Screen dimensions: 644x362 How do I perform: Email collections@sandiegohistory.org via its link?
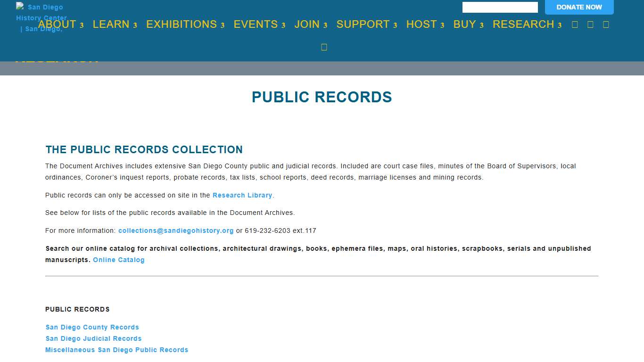tap(176, 230)
